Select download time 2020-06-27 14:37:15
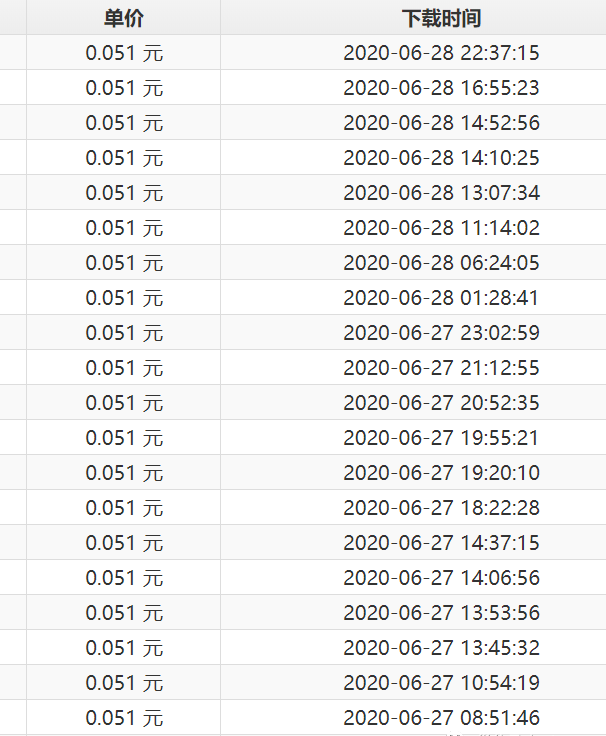 tap(441, 543)
